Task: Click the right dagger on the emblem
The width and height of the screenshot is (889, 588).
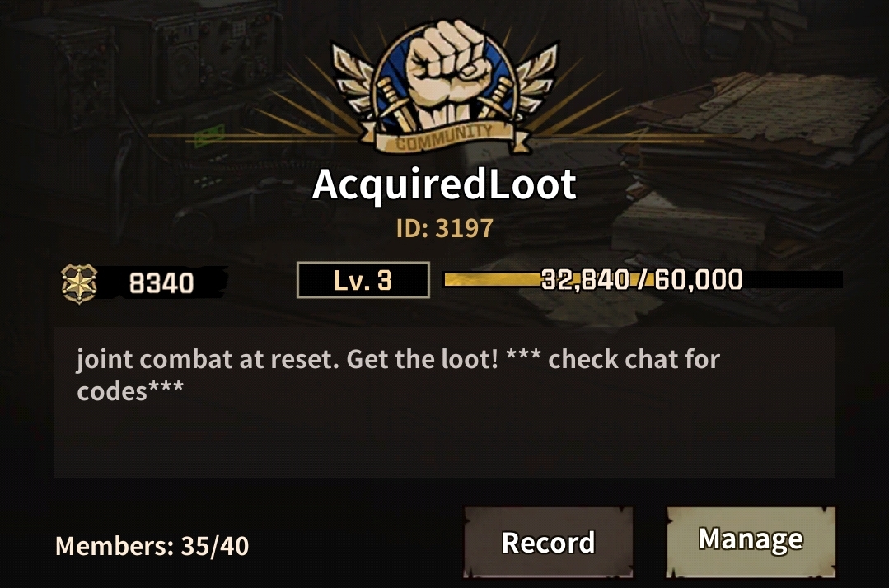Action: coord(494,102)
